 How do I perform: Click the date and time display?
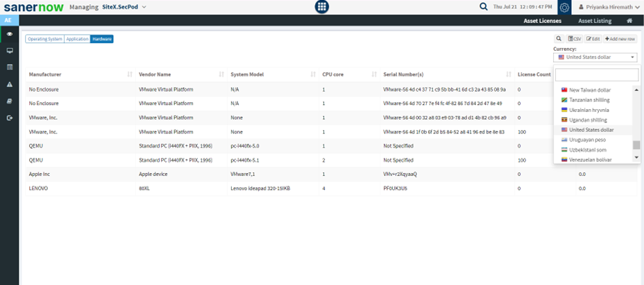pyautogui.click(x=523, y=7)
